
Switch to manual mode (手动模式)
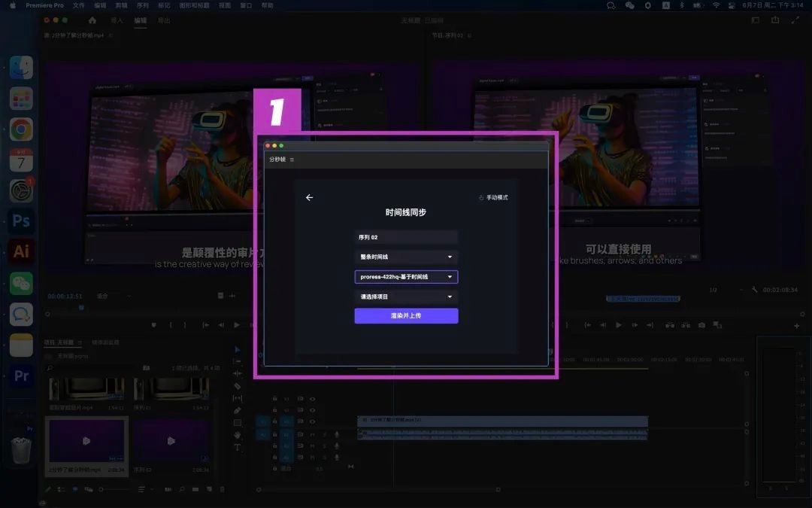point(493,198)
